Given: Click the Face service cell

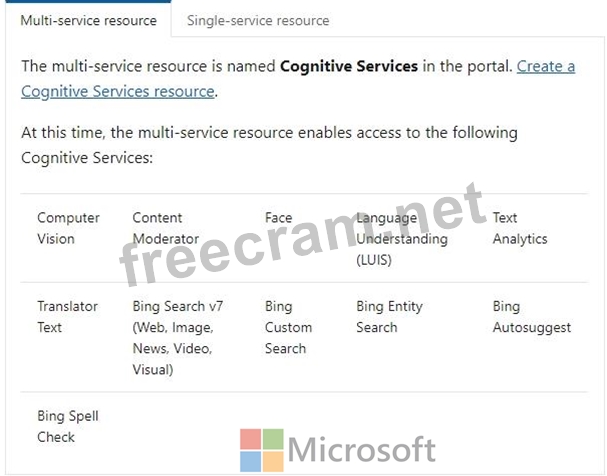Looking at the screenshot, I should pos(278,218).
